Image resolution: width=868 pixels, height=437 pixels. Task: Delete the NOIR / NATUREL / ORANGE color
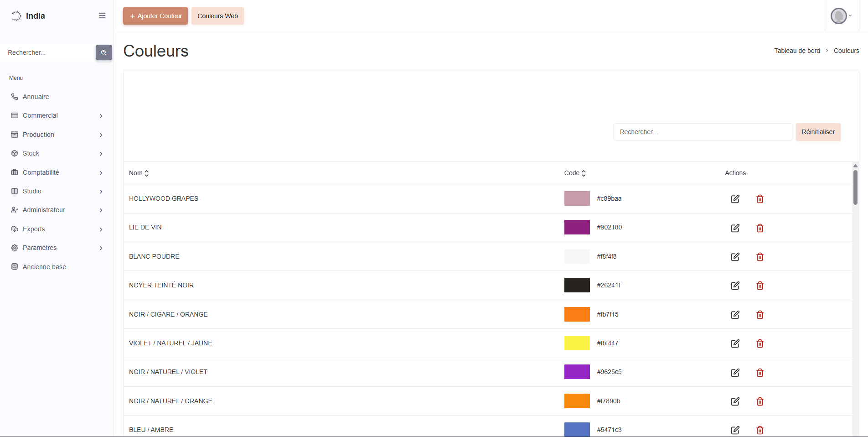tap(760, 401)
